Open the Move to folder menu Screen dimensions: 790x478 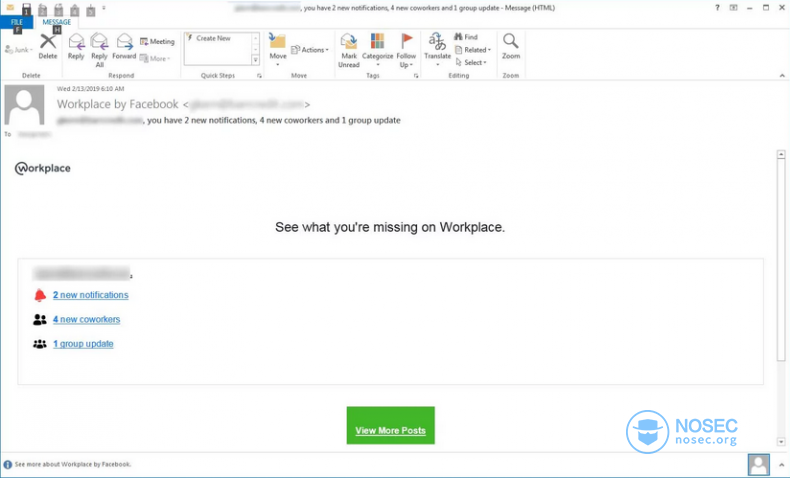click(278, 50)
